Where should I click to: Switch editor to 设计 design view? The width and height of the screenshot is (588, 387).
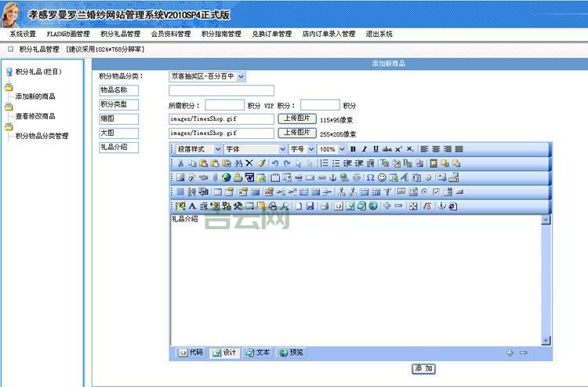point(223,352)
